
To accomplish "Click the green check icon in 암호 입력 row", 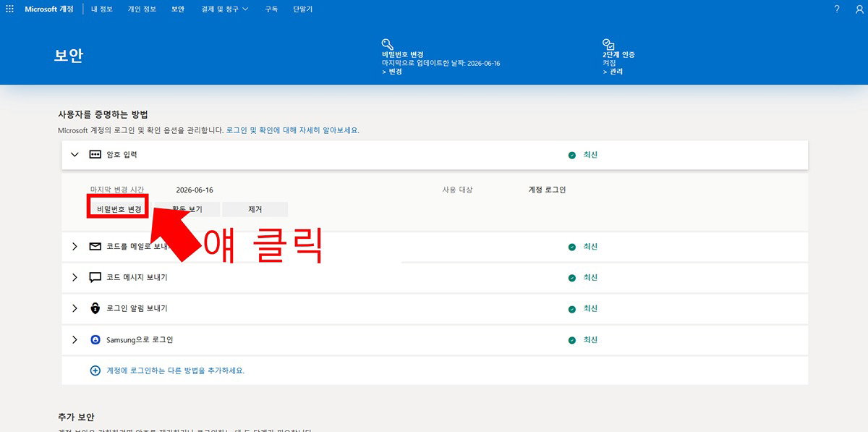I will (572, 155).
